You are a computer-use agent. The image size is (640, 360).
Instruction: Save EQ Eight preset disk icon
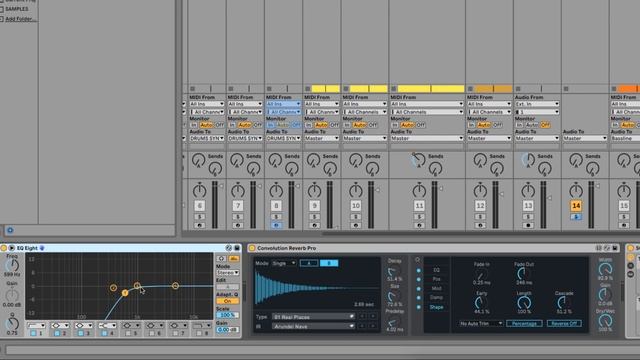coord(237,248)
